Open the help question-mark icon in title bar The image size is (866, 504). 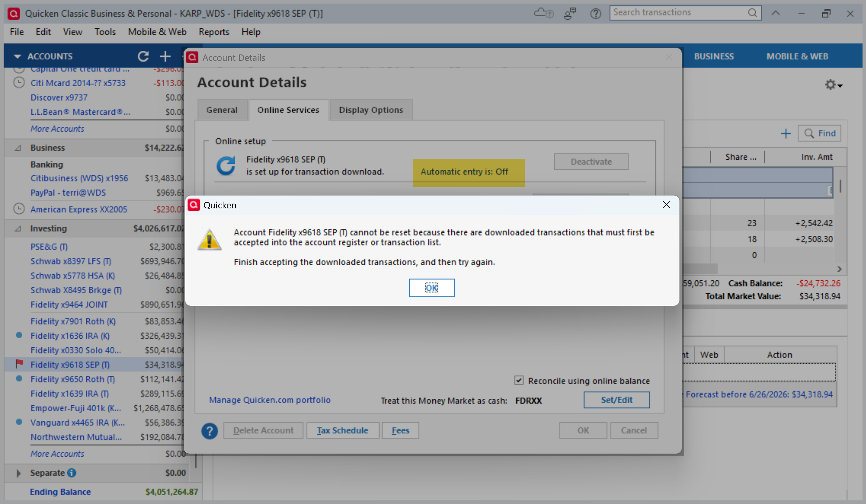tap(596, 14)
